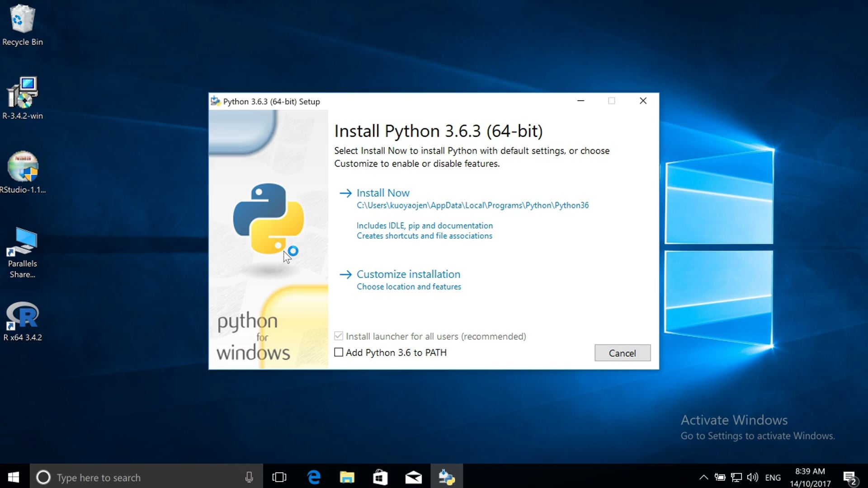Open the Microsoft Store from the taskbar
The width and height of the screenshot is (868, 488).
pos(380,477)
